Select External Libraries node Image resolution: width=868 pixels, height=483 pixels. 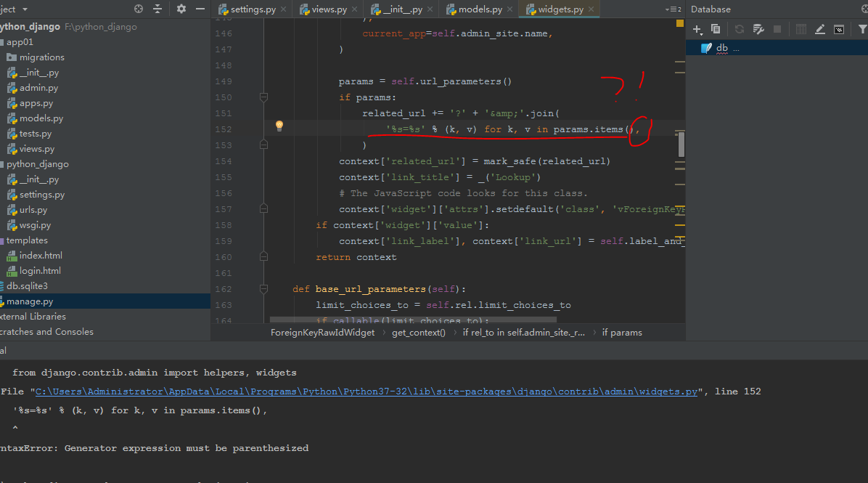tap(33, 316)
